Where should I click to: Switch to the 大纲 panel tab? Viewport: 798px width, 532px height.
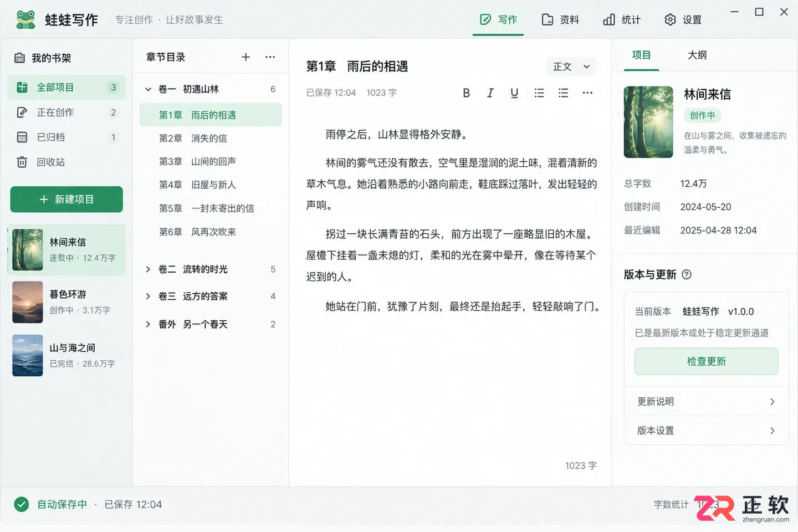(697, 55)
